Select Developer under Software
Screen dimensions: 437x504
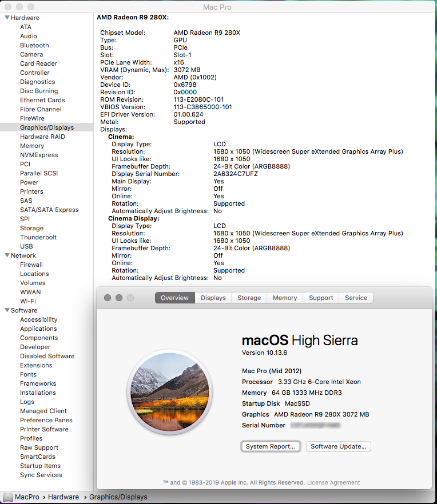[x=35, y=347]
